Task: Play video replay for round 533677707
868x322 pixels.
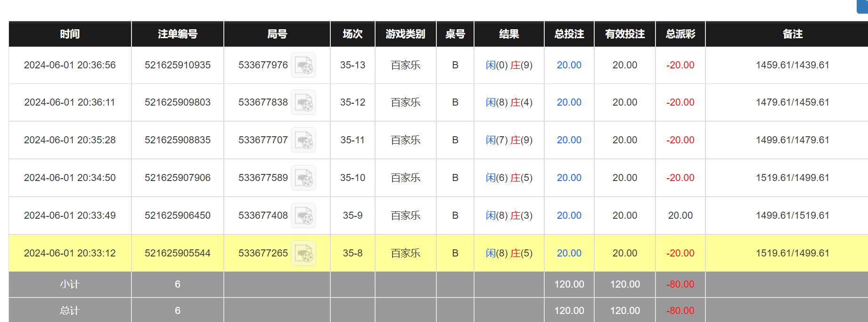Action: 303,140
